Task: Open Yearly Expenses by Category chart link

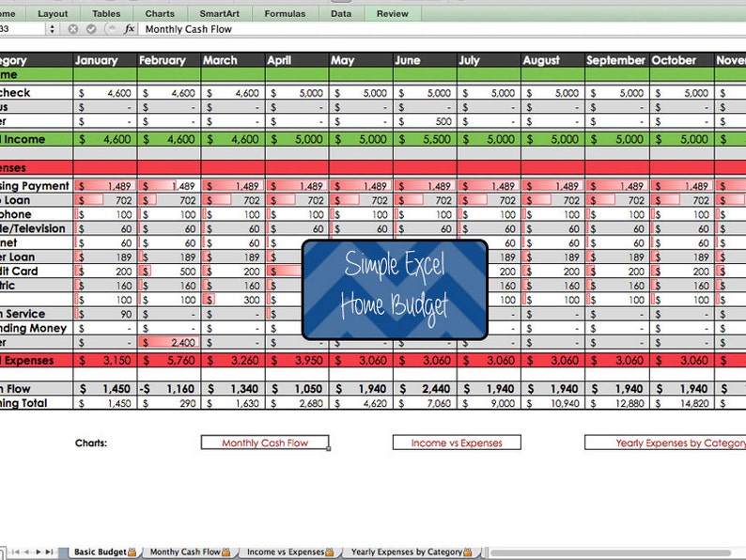Action: coord(666,443)
